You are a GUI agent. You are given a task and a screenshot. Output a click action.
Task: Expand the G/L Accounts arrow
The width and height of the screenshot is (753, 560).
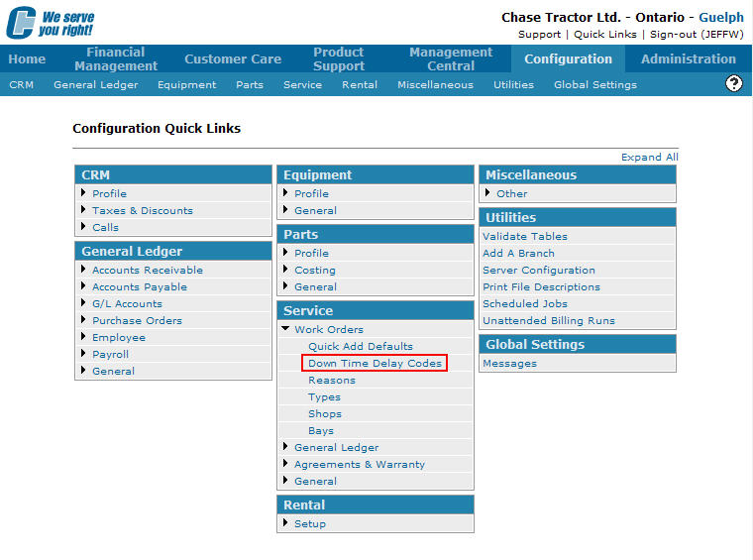pos(83,302)
